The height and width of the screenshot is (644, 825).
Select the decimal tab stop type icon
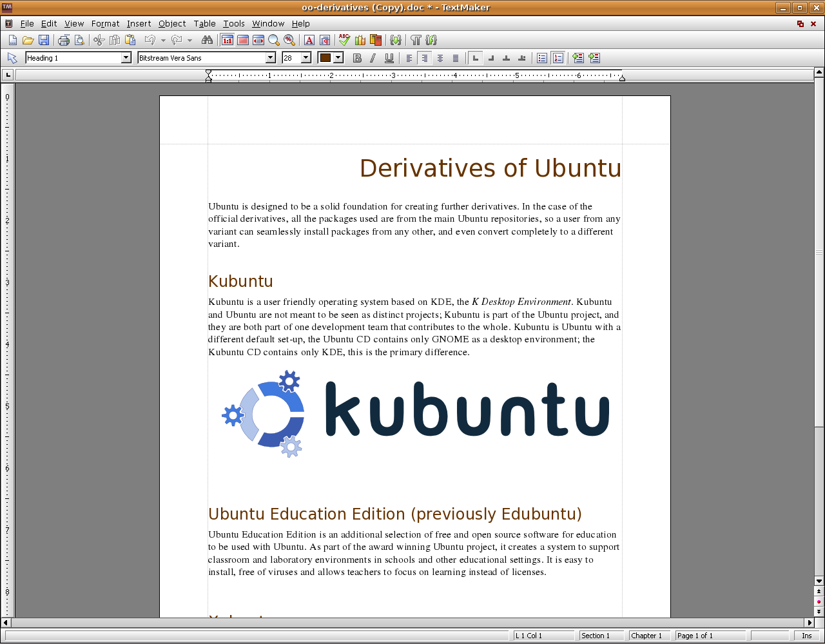coord(522,58)
